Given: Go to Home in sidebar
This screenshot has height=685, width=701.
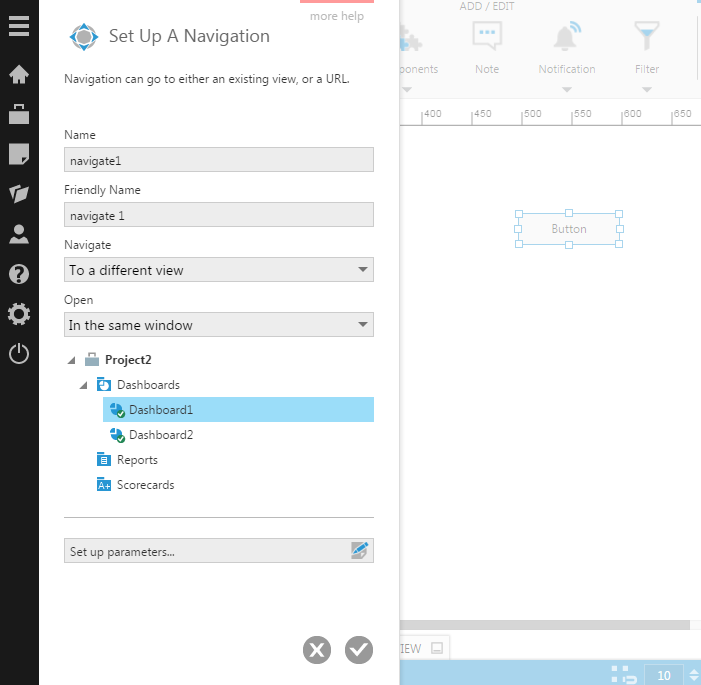Looking at the screenshot, I should 19,74.
